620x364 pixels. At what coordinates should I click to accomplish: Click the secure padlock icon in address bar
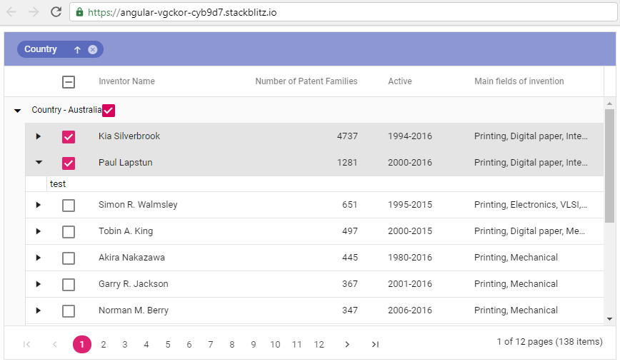[79, 12]
